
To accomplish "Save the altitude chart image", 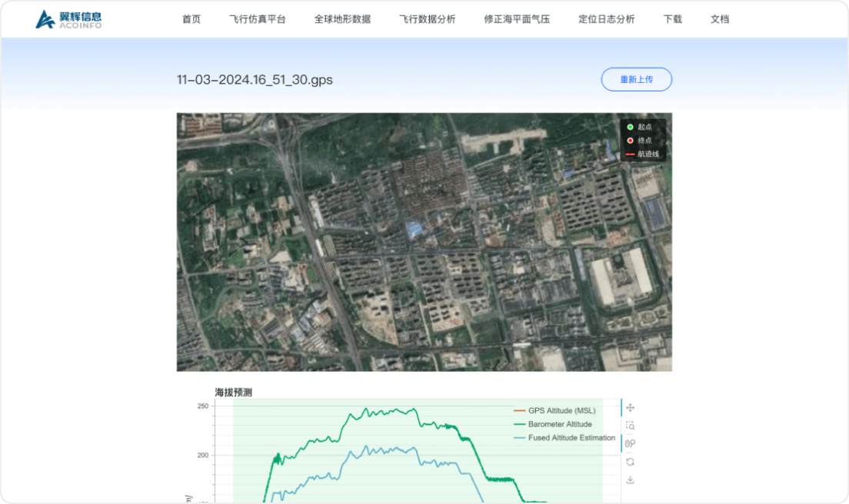I will [x=631, y=479].
